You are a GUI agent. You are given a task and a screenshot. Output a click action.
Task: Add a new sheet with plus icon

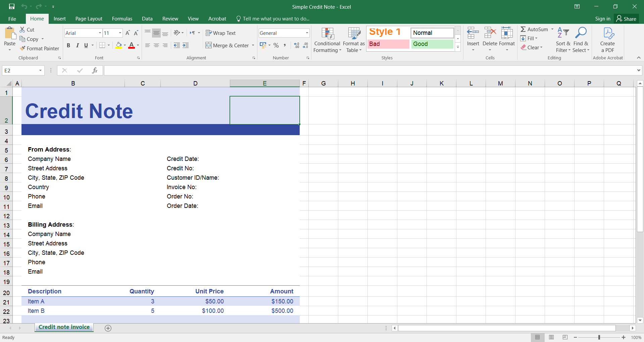pyautogui.click(x=108, y=328)
